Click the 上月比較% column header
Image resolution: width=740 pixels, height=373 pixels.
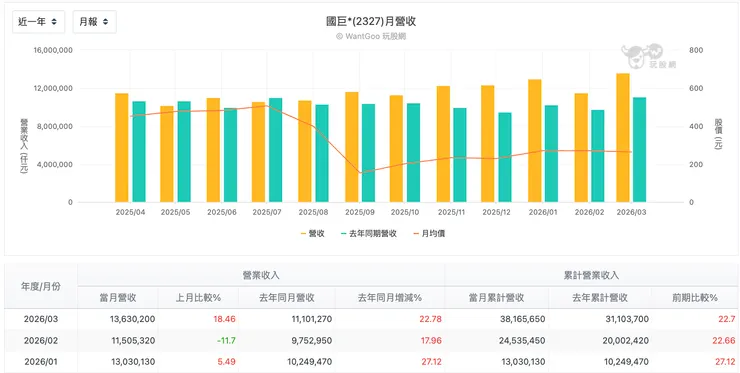click(x=198, y=298)
